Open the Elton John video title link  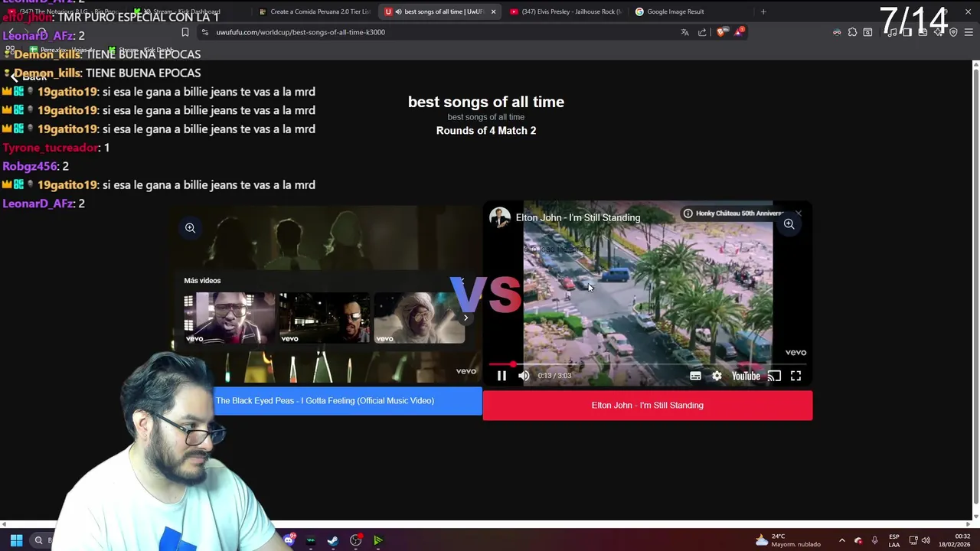point(578,217)
